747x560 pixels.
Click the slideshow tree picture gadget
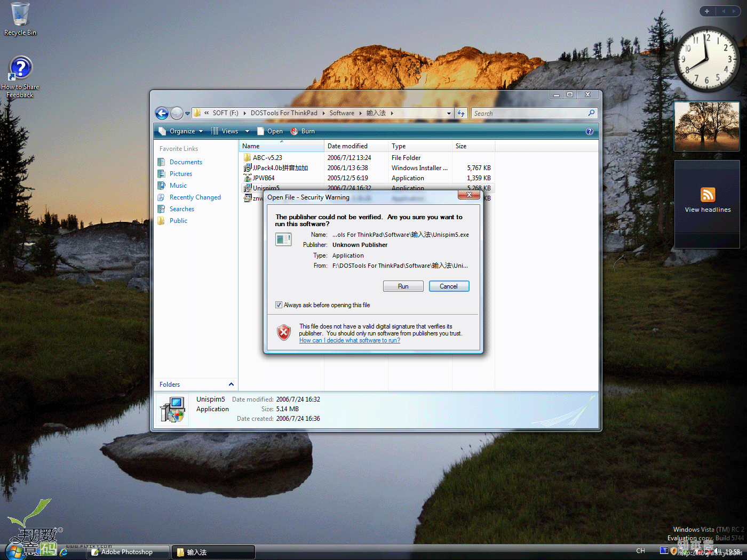(x=707, y=126)
